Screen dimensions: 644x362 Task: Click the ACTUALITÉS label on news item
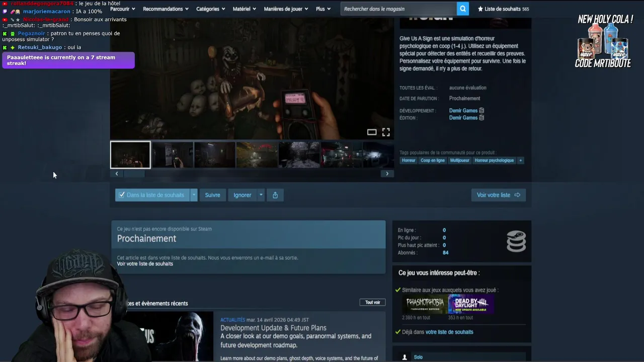(232, 320)
